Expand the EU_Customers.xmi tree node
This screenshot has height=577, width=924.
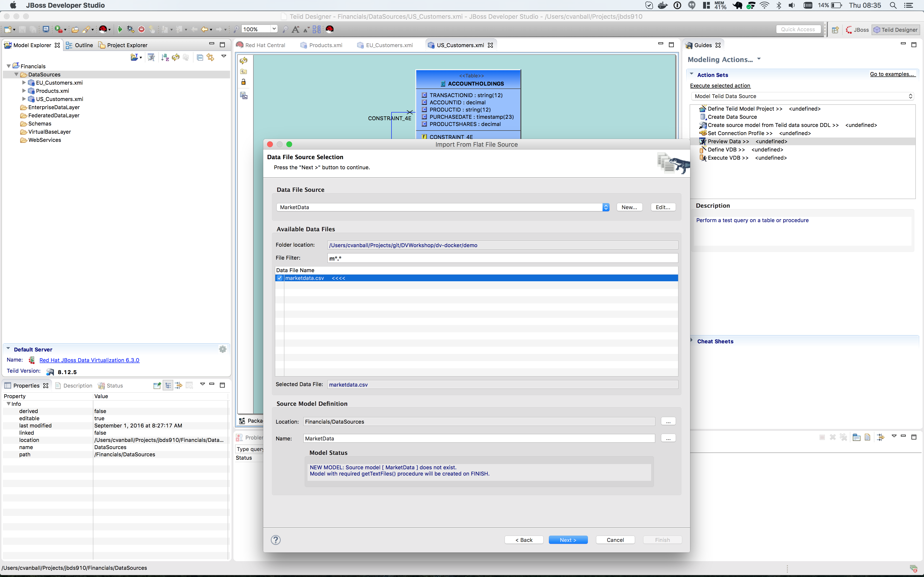click(x=24, y=82)
